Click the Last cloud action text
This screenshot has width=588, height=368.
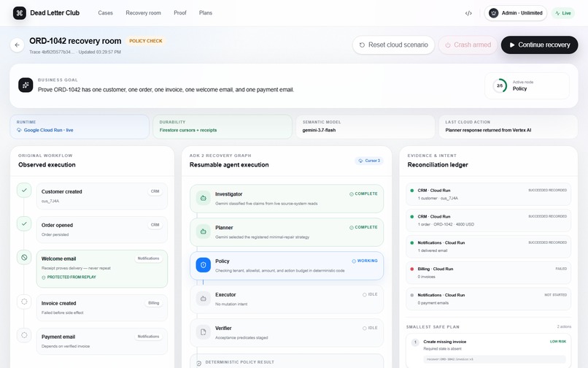pos(488,130)
